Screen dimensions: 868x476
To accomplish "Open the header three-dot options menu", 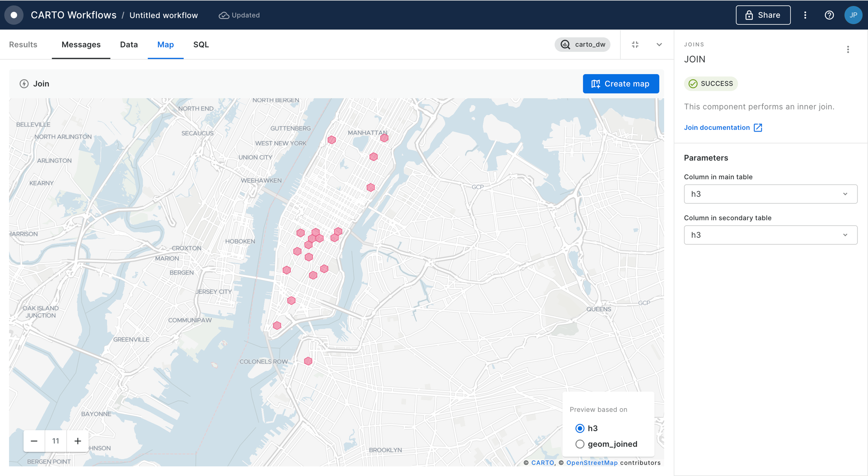I will [805, 15].
